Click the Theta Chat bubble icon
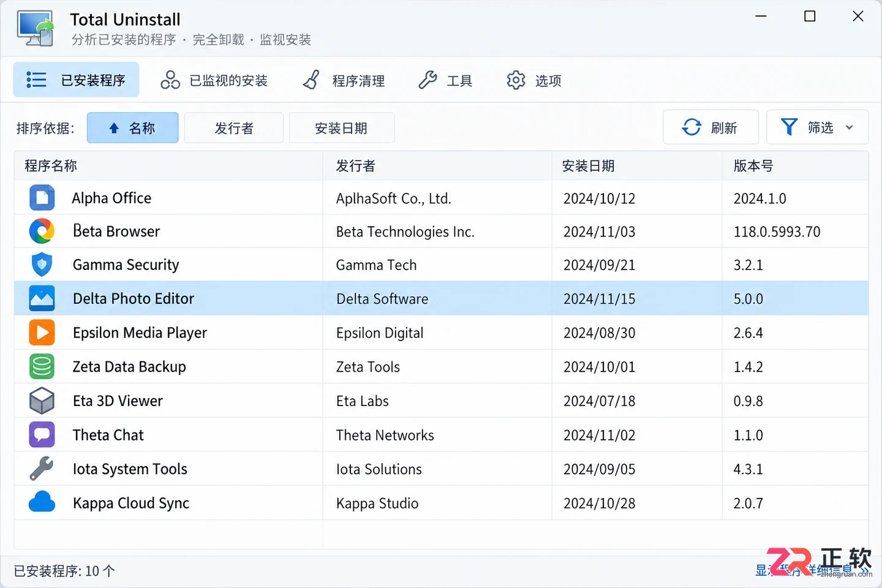This screenshot has width=882, height=588. [x=42, y=435]
